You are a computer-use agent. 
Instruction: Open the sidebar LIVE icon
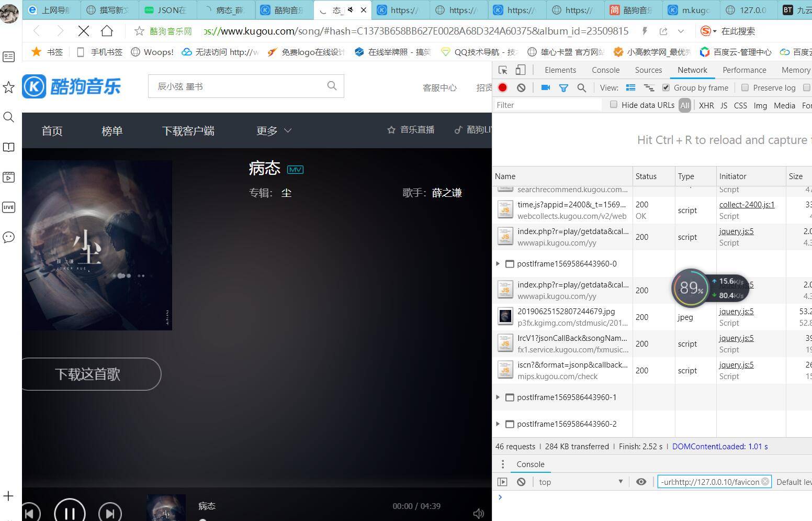(x=8, y=207)
